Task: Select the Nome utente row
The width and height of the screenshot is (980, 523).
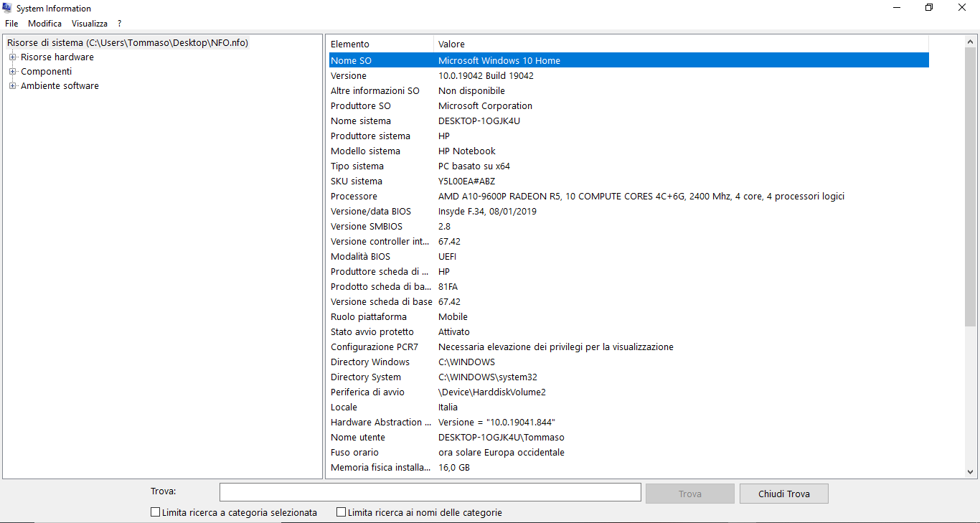Action: (629, 437)
